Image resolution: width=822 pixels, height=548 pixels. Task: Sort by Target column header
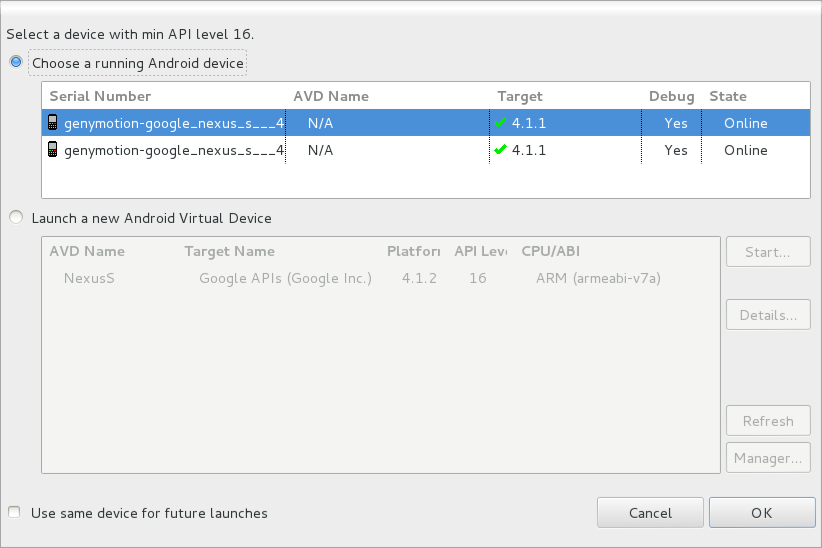520,96
